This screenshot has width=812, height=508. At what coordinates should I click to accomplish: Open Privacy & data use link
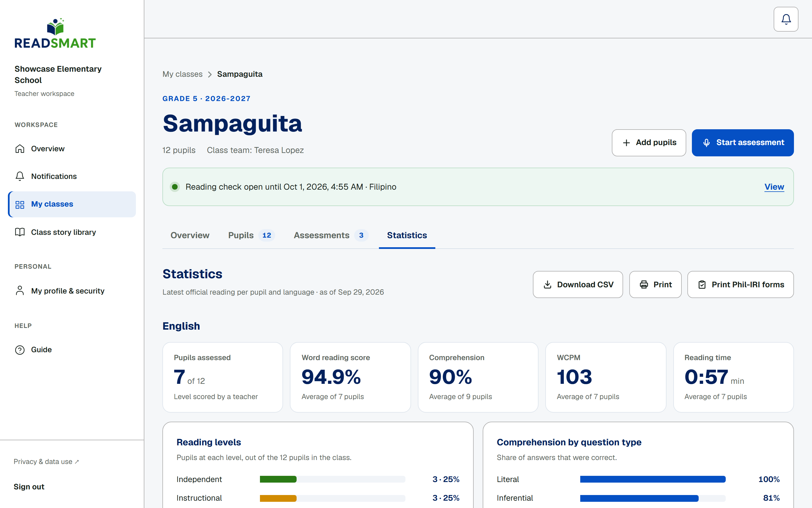(46, 462)
